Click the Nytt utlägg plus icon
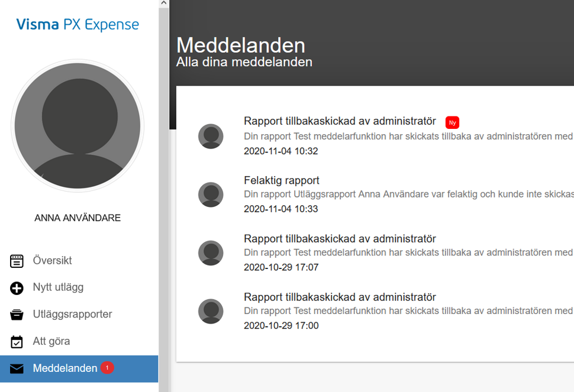Image resolution: width=574 pixels, height=392 pixels. [x=17, y=288]
